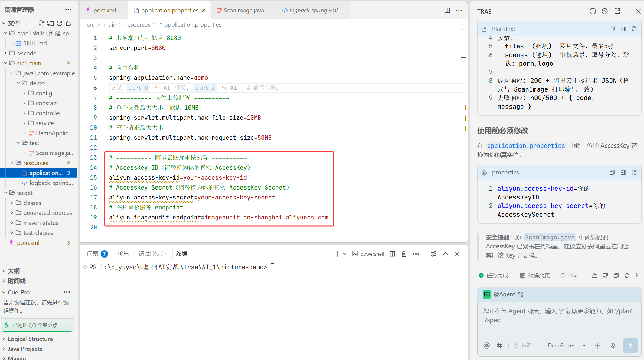Start a new chat in TRAE panel
Screen dimensions: 644x360
click(x=593, y=11)
